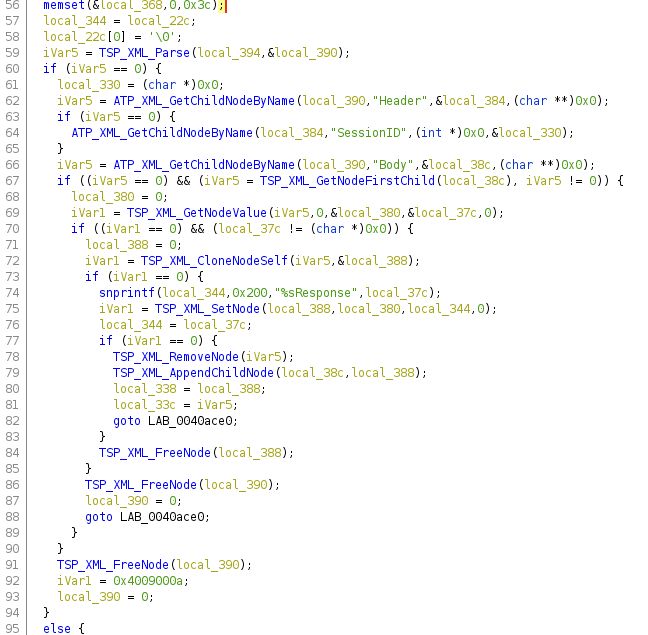Click TSP_XML_Parse function call on line 59
Viewport: 648px width, 635px height.
144,52
